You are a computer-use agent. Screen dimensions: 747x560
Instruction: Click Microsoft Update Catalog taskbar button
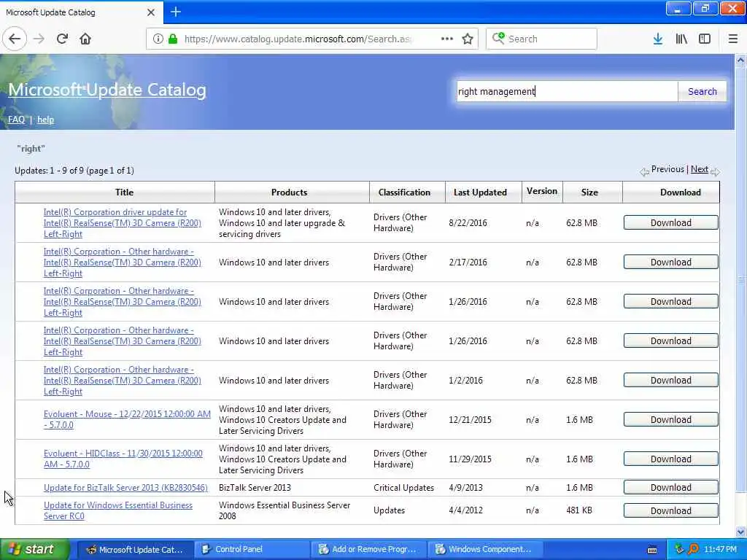click(x=135, y=550)
